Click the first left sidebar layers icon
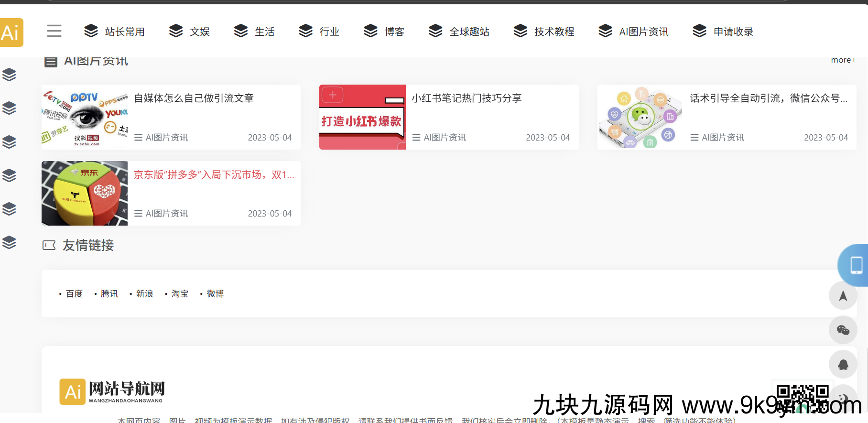The width and height of the screenshot is (868, 423). point(9,75)
